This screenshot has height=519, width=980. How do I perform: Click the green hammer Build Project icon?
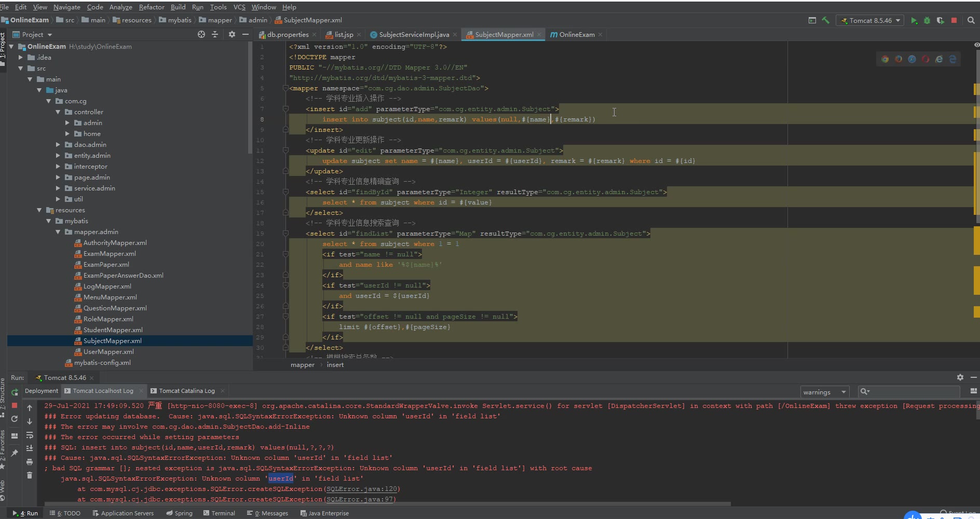coord(825,20)
